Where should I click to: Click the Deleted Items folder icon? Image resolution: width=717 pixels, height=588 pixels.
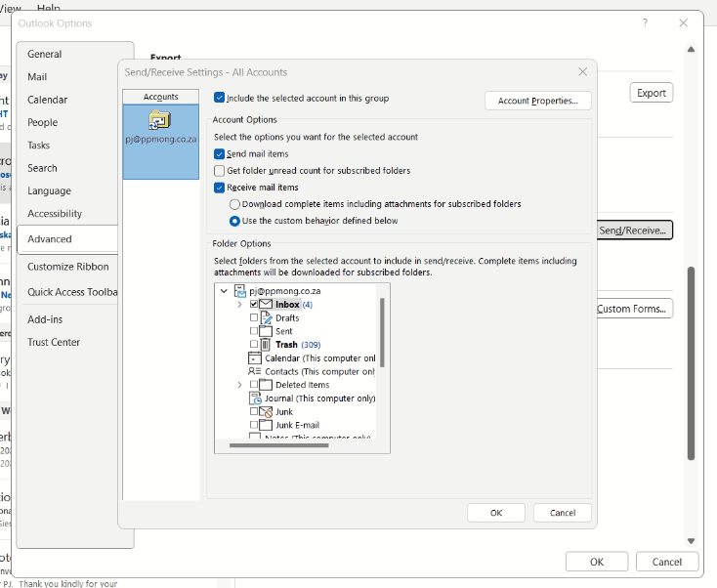[266, 385]
